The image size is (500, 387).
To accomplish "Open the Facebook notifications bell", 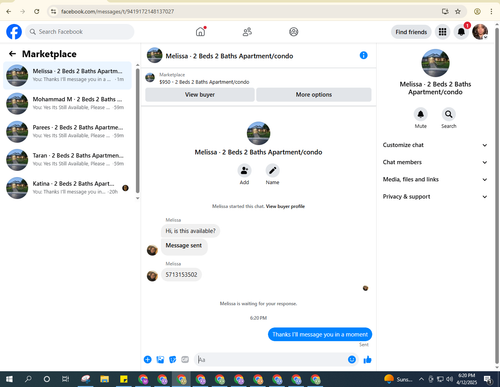I will pos(461,32).
